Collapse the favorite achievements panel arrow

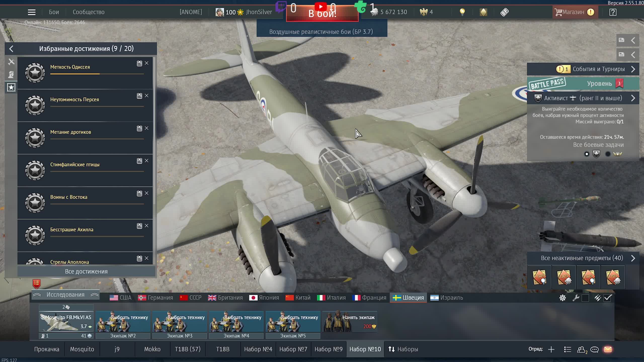coord(11,49)
